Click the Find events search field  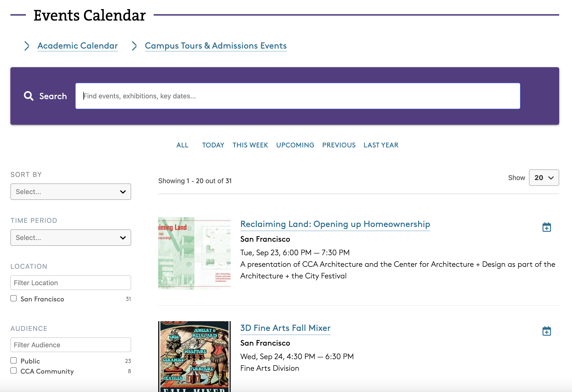coord(298,96)
